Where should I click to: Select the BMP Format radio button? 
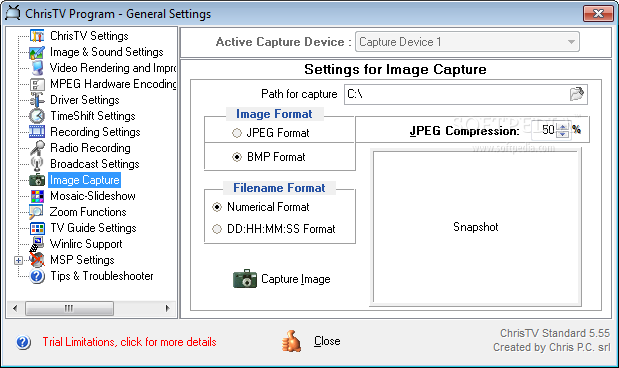pos(237,157)
